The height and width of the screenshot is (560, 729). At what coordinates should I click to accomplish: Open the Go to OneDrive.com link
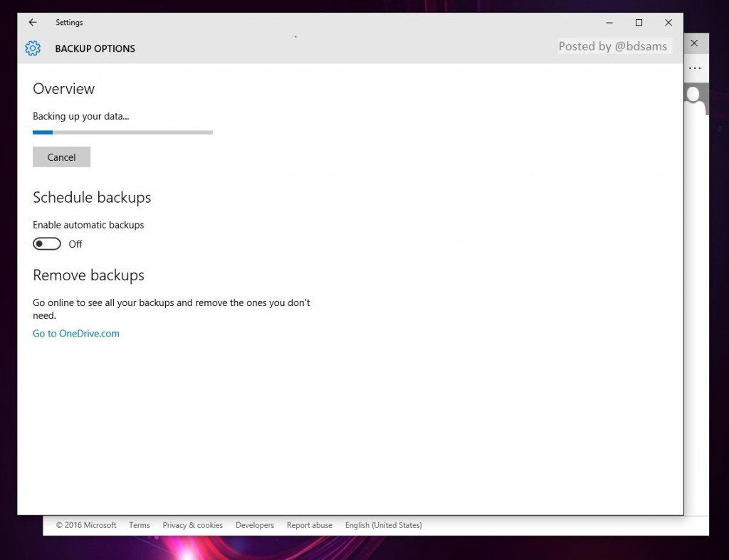coord(75,333)
